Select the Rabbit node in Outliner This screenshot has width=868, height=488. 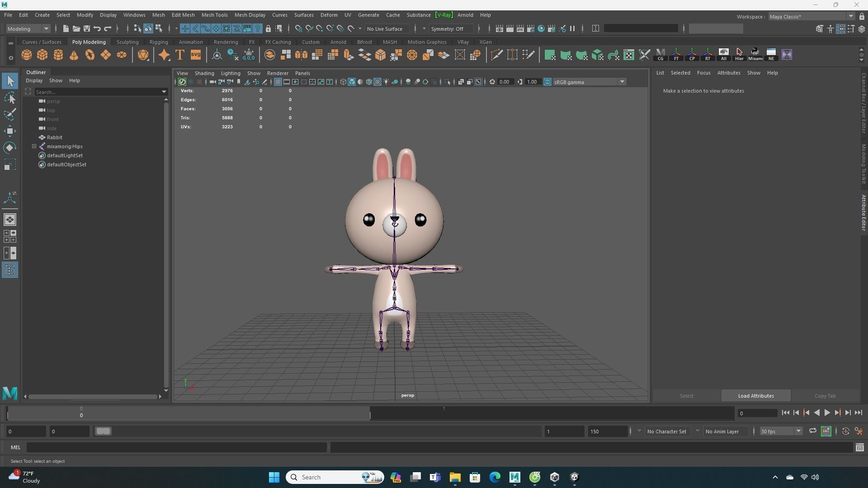[x=54, y=137]
